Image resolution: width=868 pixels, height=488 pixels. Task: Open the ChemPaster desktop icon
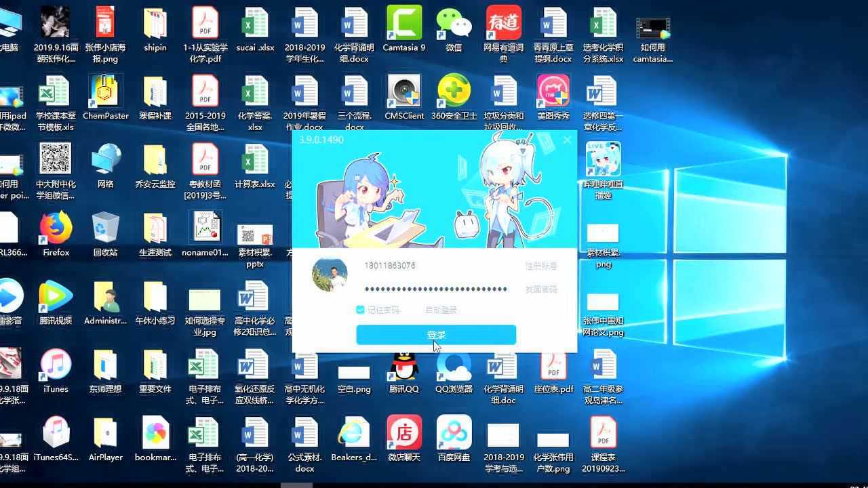click(106, 98)
